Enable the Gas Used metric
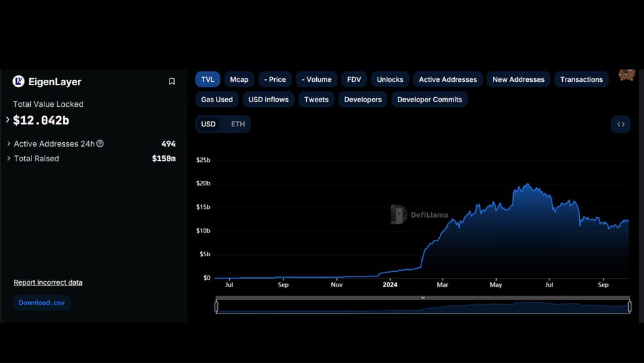The height and width of the screenshot is (363, 644). pos(217,100)
